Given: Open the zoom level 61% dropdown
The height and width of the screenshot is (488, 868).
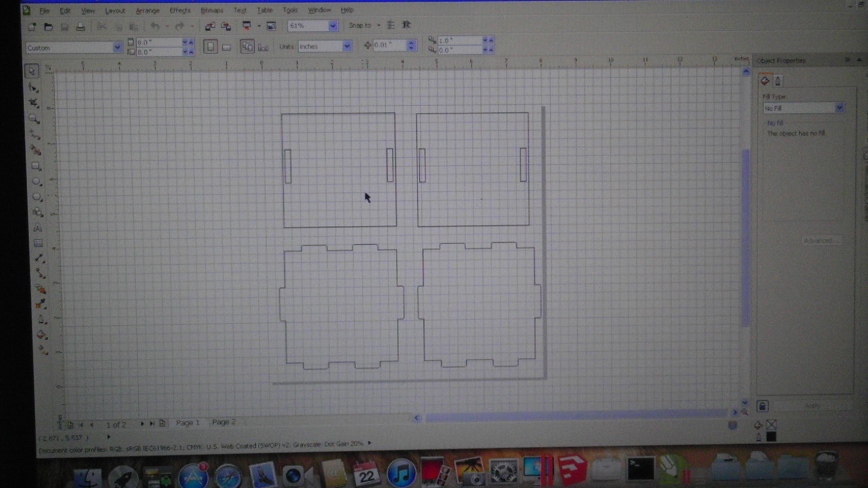Looking at the screenshot, I should pos(333,26).
